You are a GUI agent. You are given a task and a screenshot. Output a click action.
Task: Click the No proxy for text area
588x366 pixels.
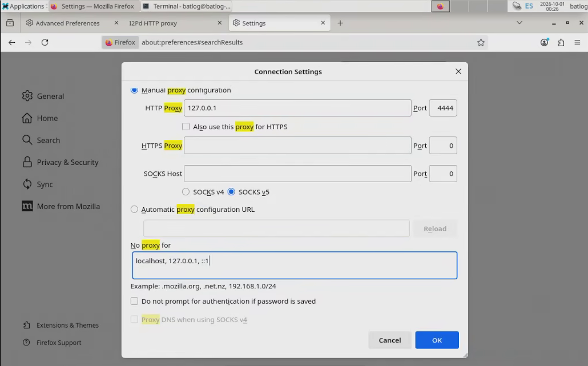click(295, 265)
